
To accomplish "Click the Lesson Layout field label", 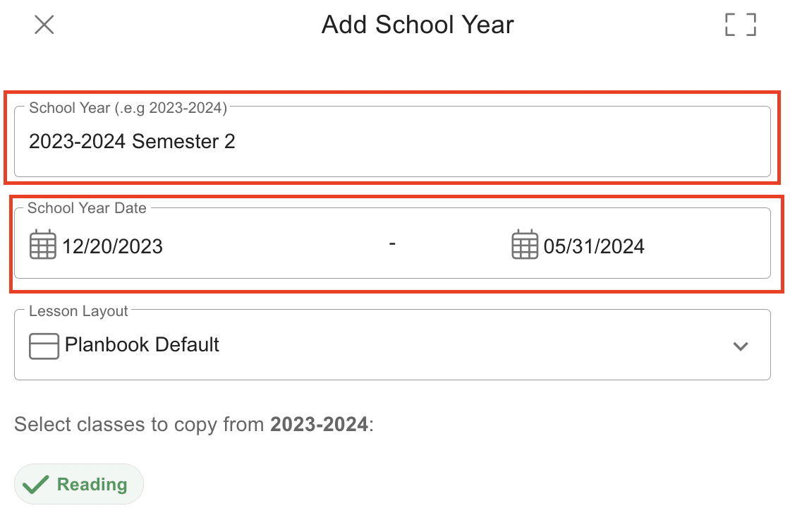I will (x=78, y=311).
